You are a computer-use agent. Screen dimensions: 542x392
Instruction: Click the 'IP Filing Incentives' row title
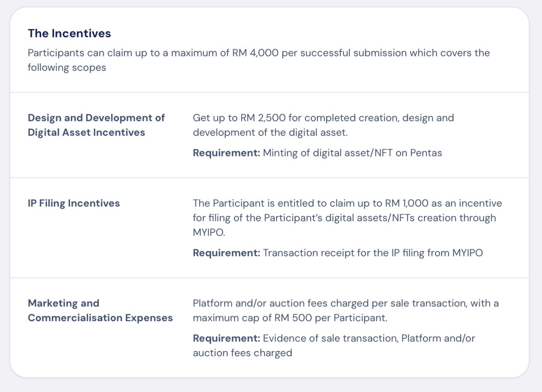(74, 203)
